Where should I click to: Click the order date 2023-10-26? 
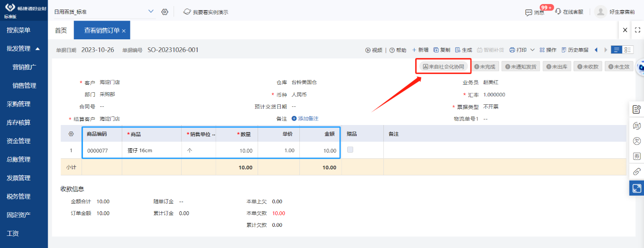(98, 50)
